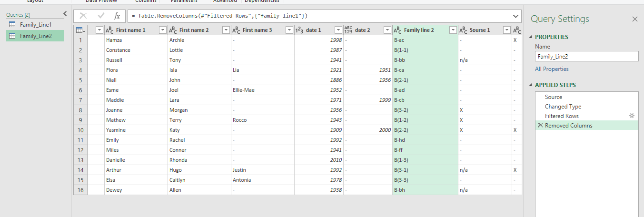
Task: Close the Query Settings pane
Action: click(x=634, y=19)
